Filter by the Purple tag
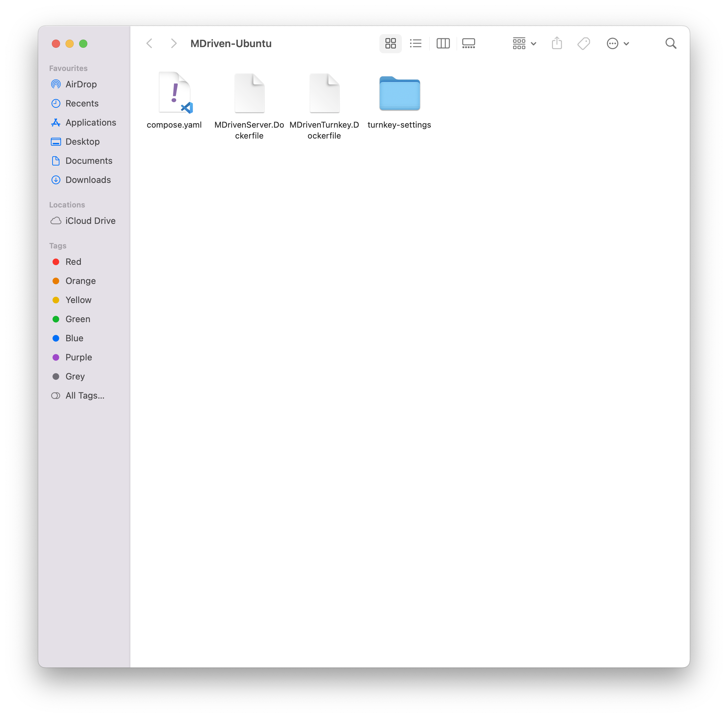This screenshot has height=718, width=728. [78, 357]
